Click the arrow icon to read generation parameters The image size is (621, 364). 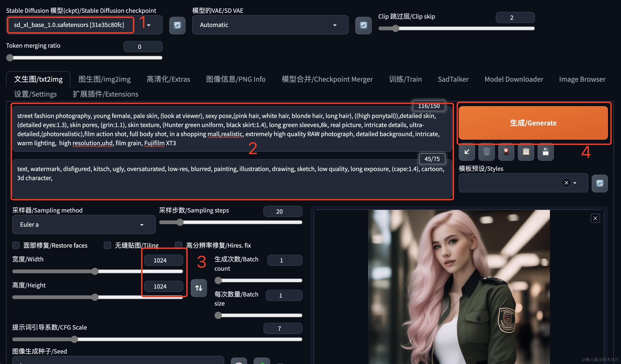tap(466, 152)
